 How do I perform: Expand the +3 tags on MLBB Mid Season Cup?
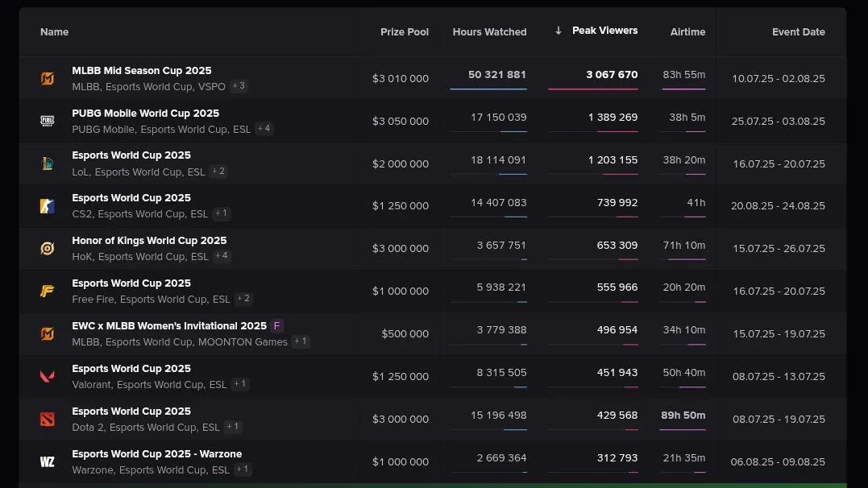coord(239,86)
